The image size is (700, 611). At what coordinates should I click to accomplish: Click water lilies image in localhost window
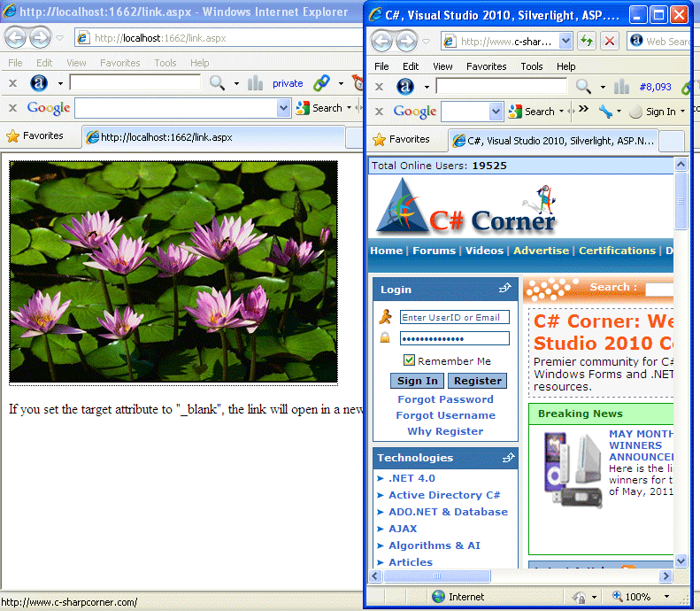pos(173,272)
